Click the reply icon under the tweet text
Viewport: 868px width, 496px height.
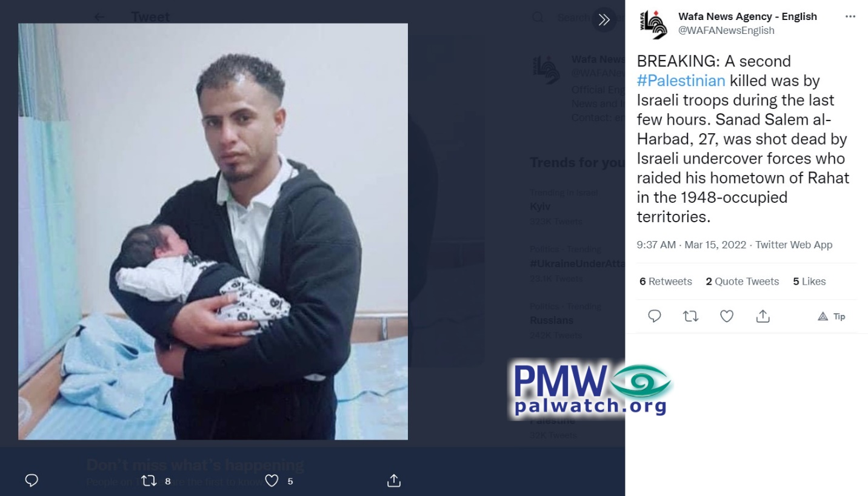pos(655,316)
